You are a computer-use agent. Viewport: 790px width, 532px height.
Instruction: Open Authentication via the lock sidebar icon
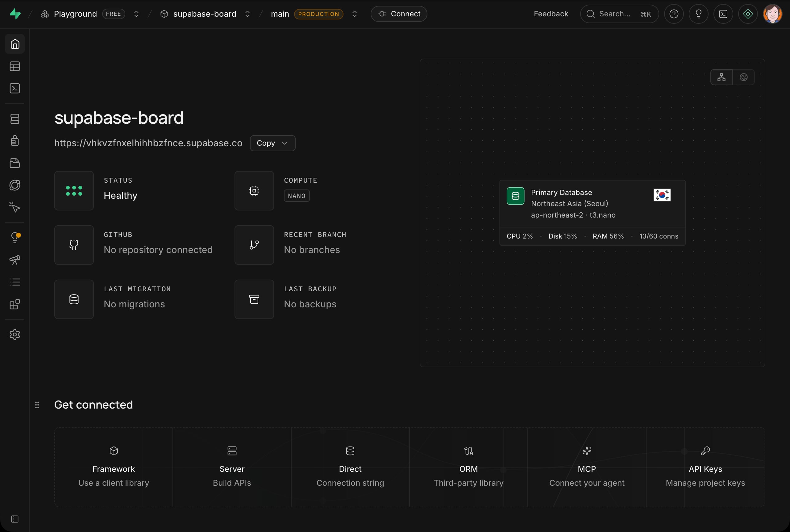click(x=15, y=140)
